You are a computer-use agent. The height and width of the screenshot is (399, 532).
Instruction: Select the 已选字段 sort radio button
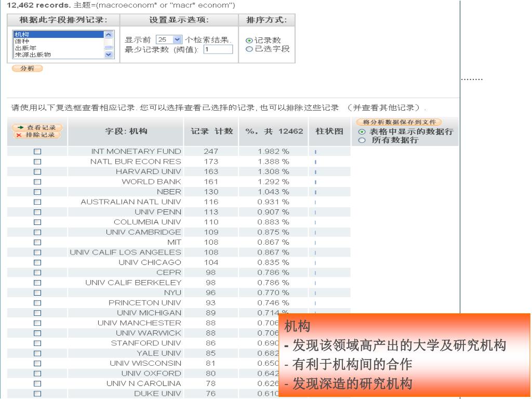(249, 49)
